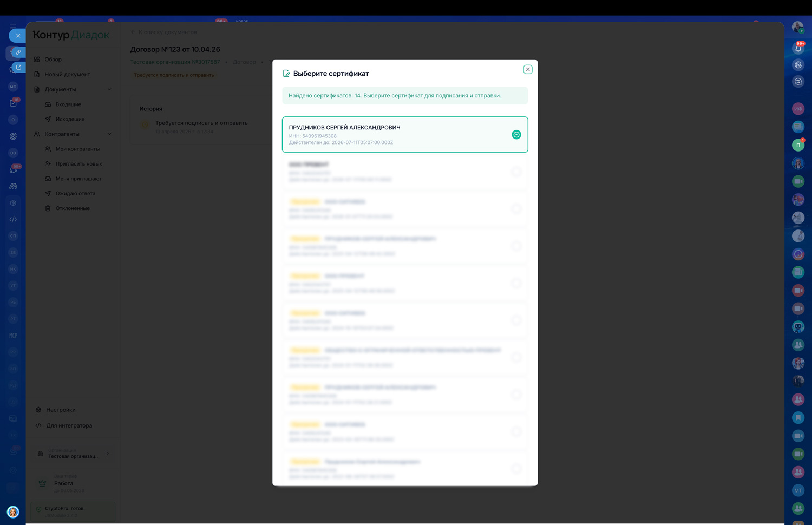The image size is (812, 525).
Task: Close the certificate selection dialog
Action: click(527, 69)
